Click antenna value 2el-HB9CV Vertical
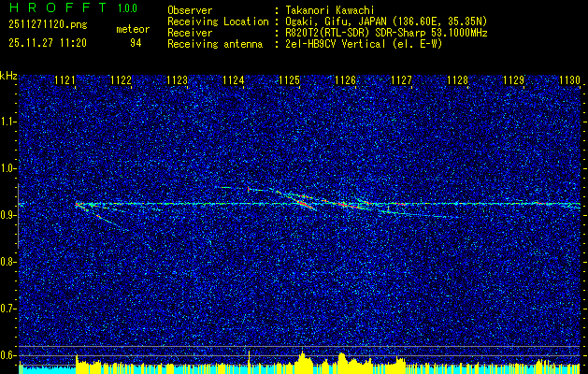The image size is (588, 374). 364,44
